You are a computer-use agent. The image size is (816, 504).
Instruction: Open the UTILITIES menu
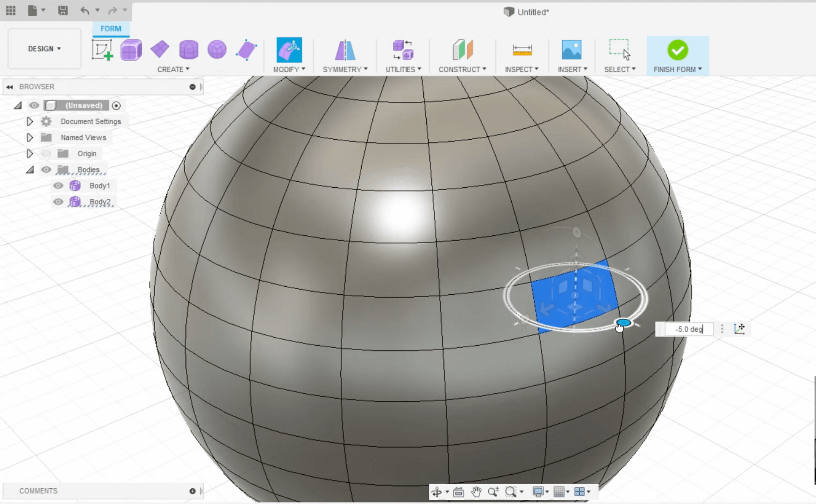(403, 69)
